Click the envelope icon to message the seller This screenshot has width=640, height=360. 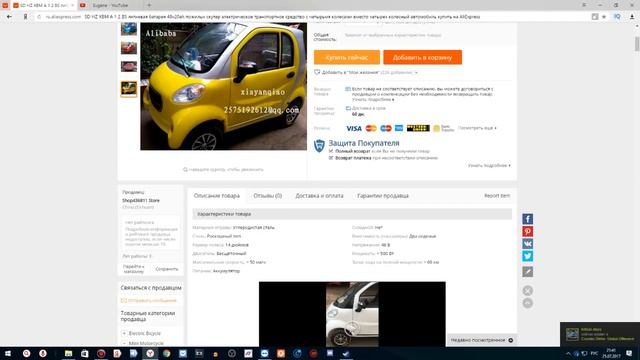click(124, 300)
